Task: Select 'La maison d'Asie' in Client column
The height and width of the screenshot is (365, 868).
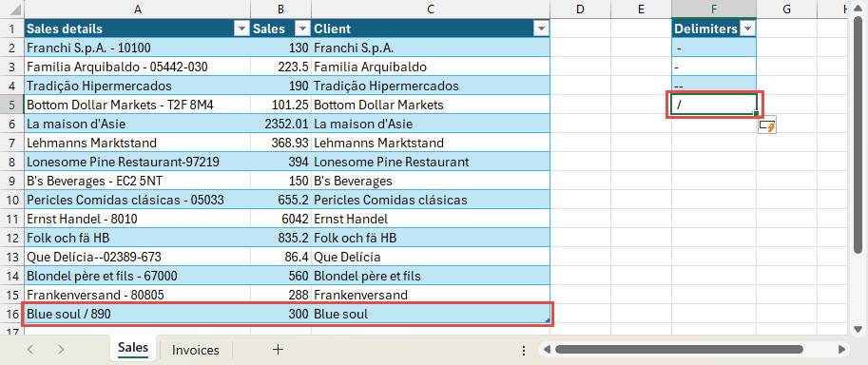Action: point(431,124)
